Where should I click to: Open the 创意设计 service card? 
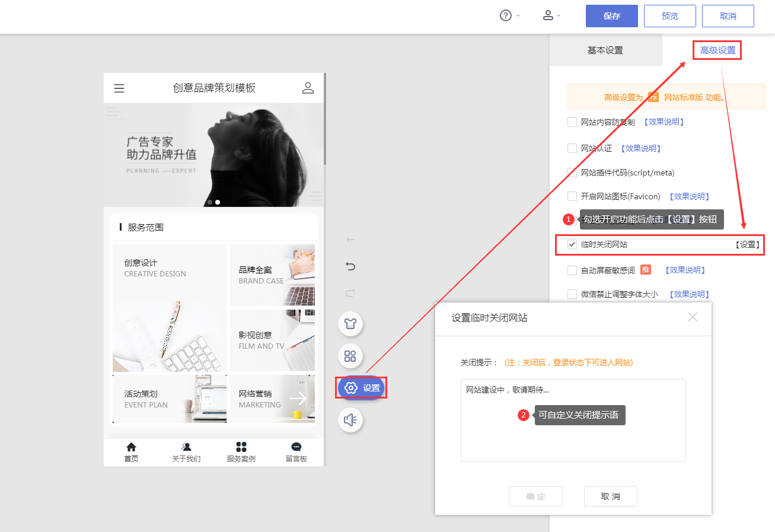170,308
